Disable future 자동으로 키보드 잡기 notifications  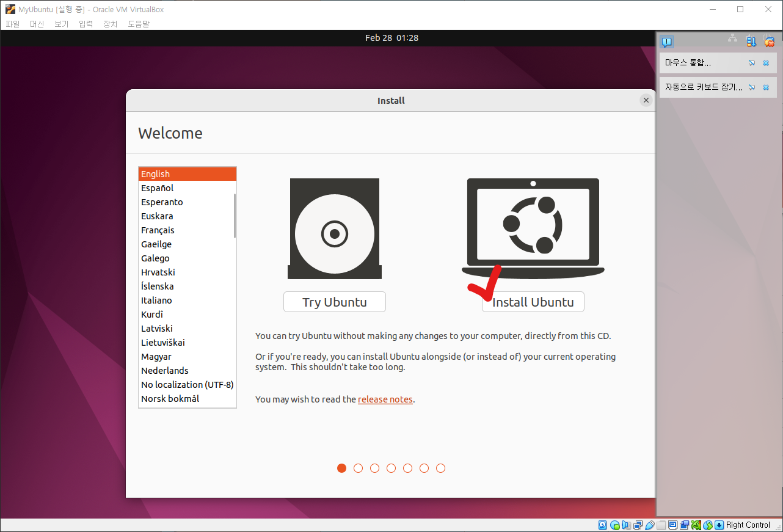pos(752,87)
